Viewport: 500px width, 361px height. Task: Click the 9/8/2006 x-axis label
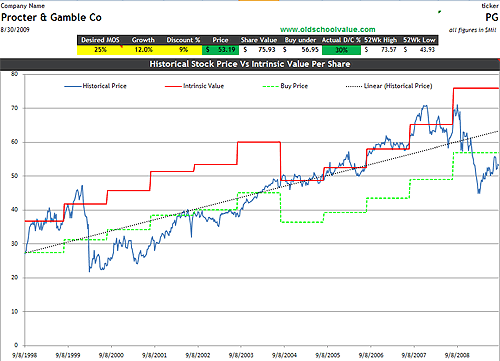click(371, 355)
